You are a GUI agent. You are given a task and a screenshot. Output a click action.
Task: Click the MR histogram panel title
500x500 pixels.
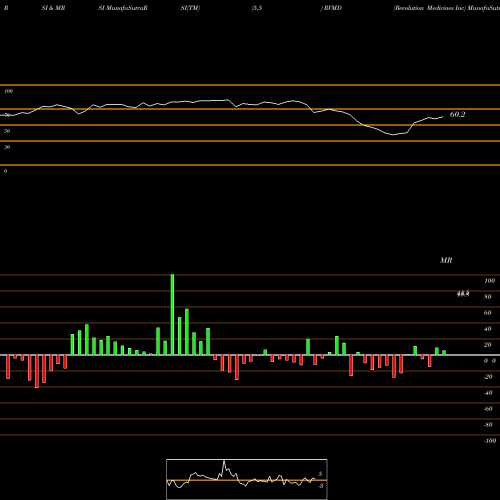(446, 260)
